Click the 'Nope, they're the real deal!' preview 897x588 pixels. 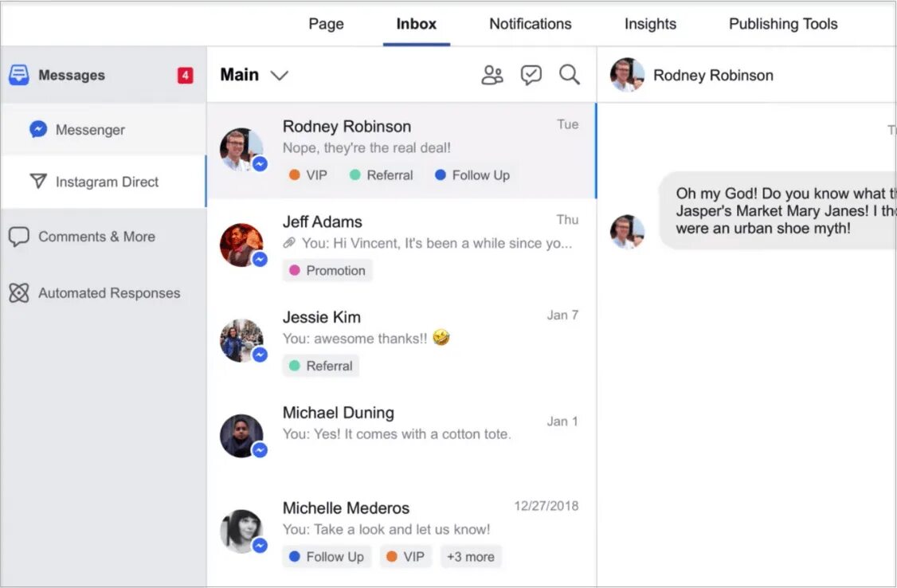point(366,148)
